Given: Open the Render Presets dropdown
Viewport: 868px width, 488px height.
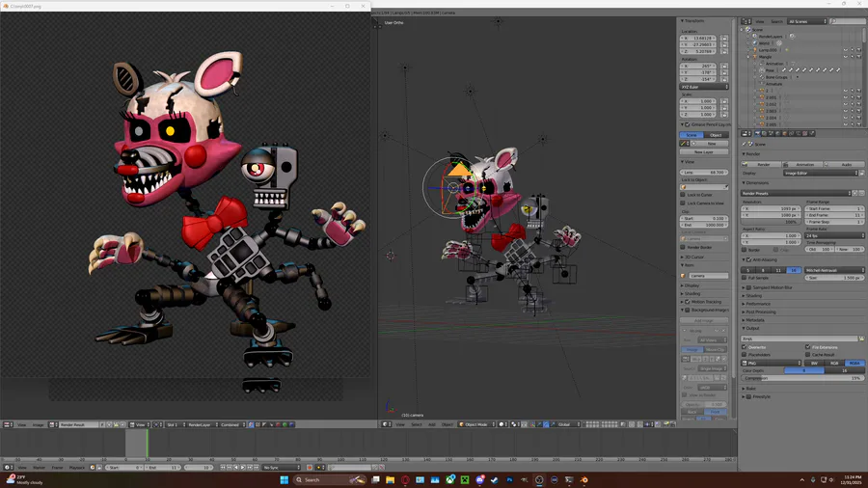Looking at the screenshot, I should 796,193.
